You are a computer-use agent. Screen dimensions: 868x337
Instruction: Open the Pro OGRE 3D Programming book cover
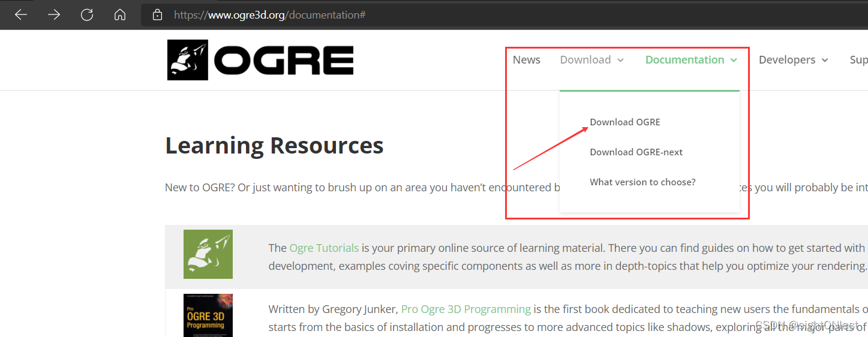tap(208, 315)
